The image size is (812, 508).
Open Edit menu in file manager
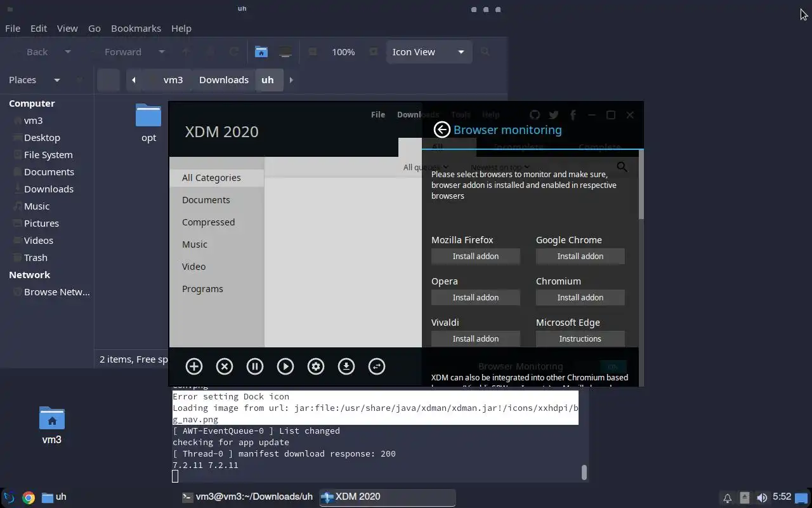click(x=39, y=29)
